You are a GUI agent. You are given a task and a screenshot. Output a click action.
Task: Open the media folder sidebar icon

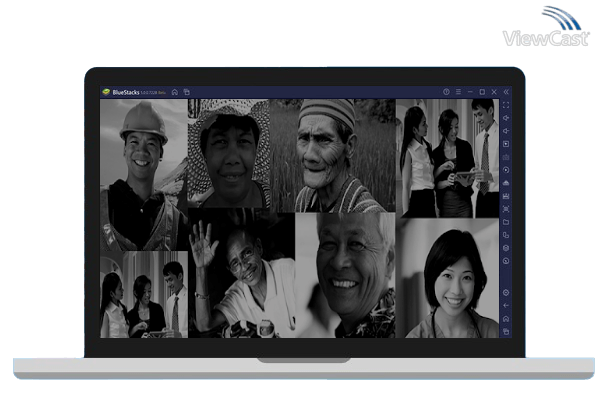click(506, 222)
